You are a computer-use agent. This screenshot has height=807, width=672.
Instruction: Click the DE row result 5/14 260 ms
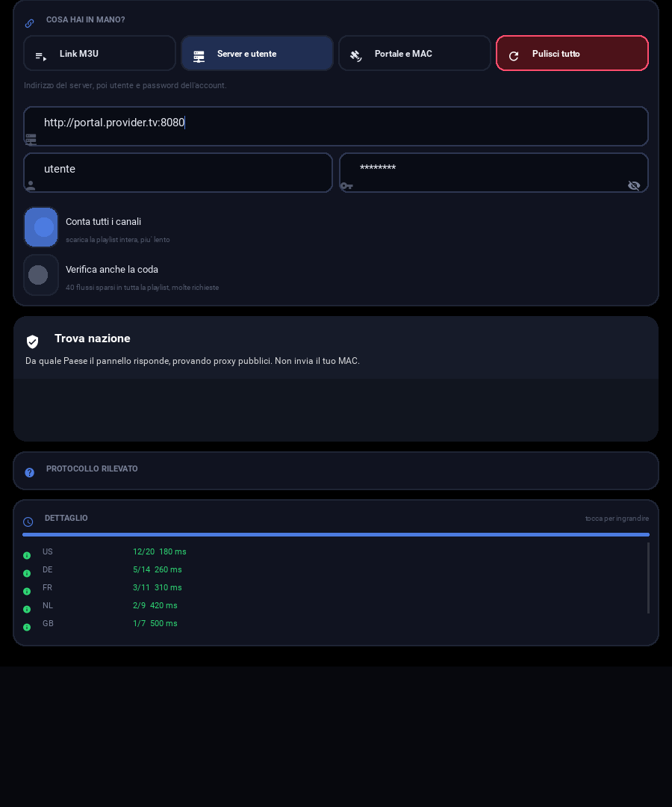(x=158, y=569)
